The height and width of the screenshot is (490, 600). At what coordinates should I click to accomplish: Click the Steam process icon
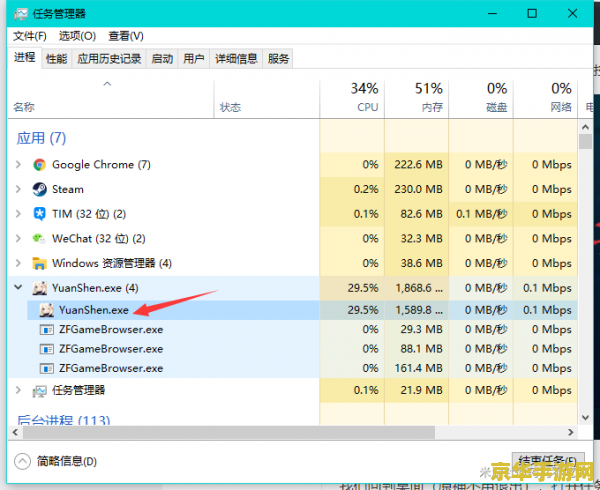(x=39, y=189)
